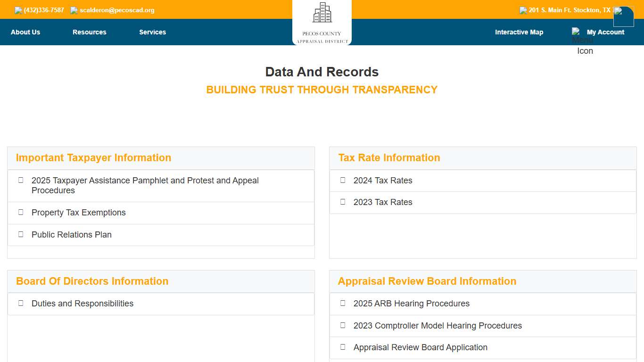Viewport: 644px width, 362px height.
Task: Click the phone icon in the orange top bar
Action: [x=17, y=10]
